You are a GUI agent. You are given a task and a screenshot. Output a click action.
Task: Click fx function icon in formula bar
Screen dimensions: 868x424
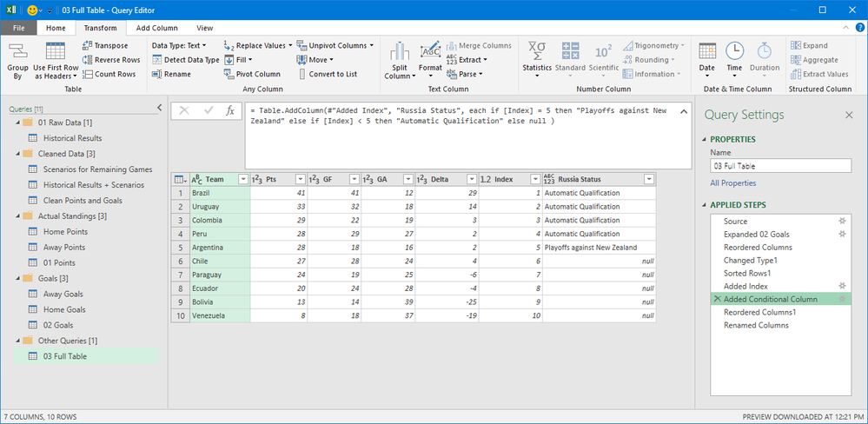pyautogui.click(x=230, y=110)
